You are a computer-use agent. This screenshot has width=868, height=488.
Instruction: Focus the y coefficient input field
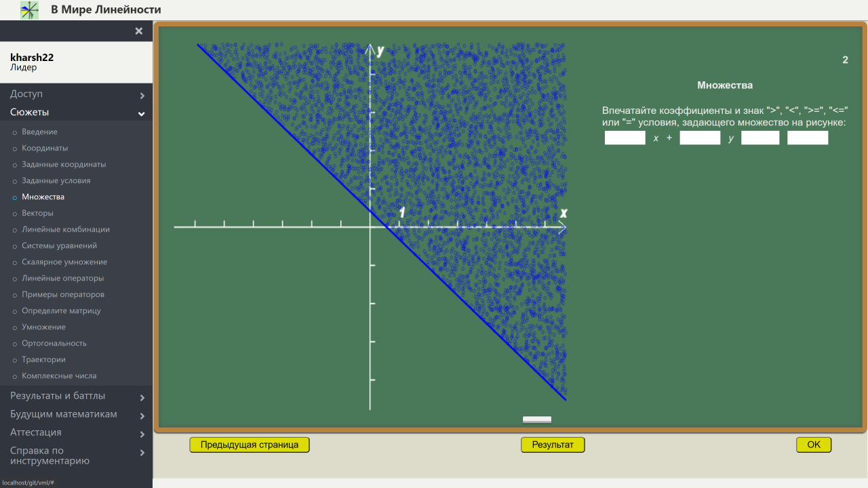pyautogui.click(x=700, y=138)
